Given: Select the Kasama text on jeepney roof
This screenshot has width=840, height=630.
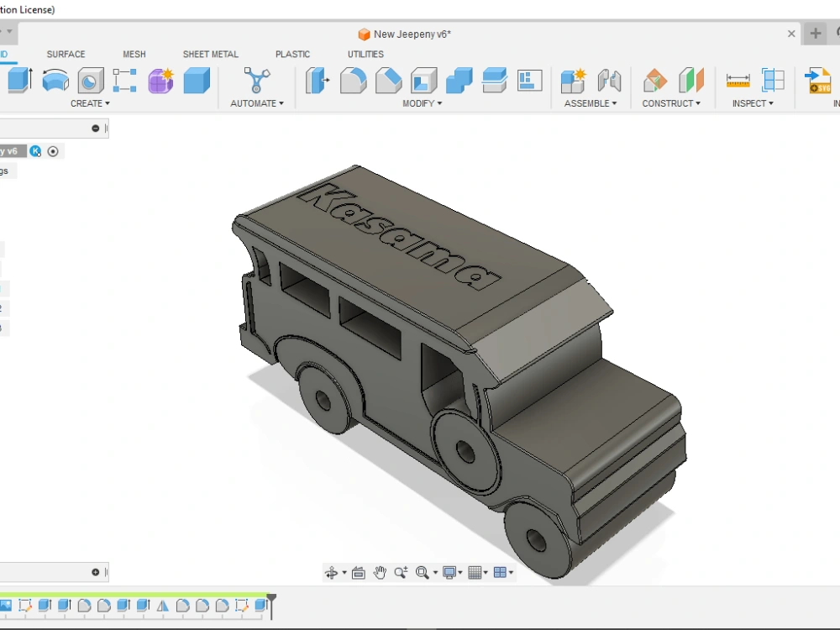Looking at the screenshot, I should pos(400,237).
